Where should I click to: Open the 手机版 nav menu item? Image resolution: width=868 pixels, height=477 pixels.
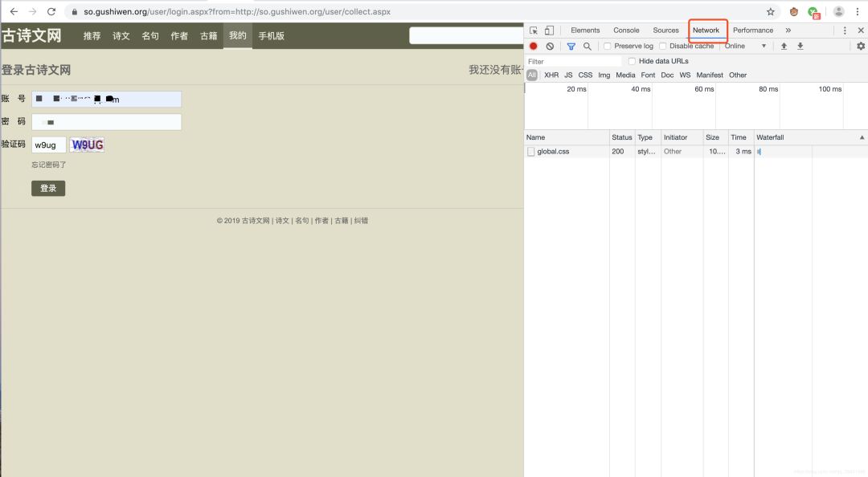tap(272, 36)
